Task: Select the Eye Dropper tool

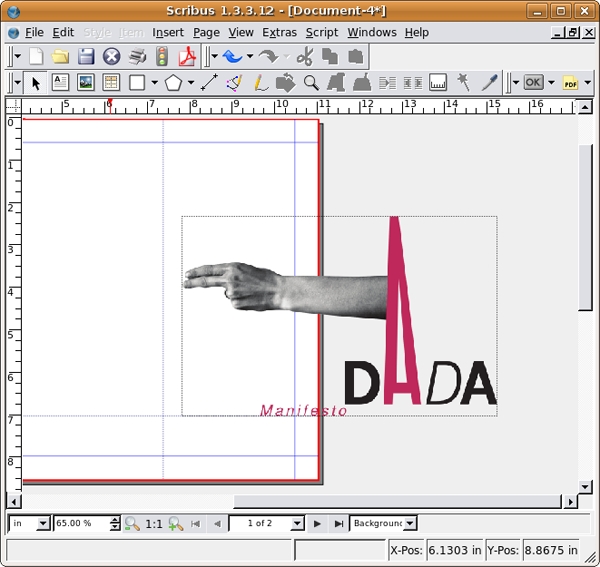Action: (x=489, y=83)
